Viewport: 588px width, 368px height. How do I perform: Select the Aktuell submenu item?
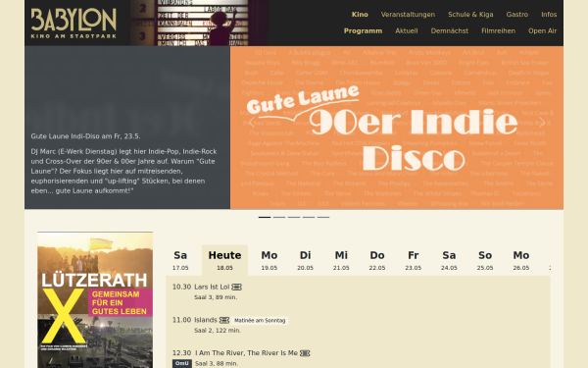coord(407,30)
